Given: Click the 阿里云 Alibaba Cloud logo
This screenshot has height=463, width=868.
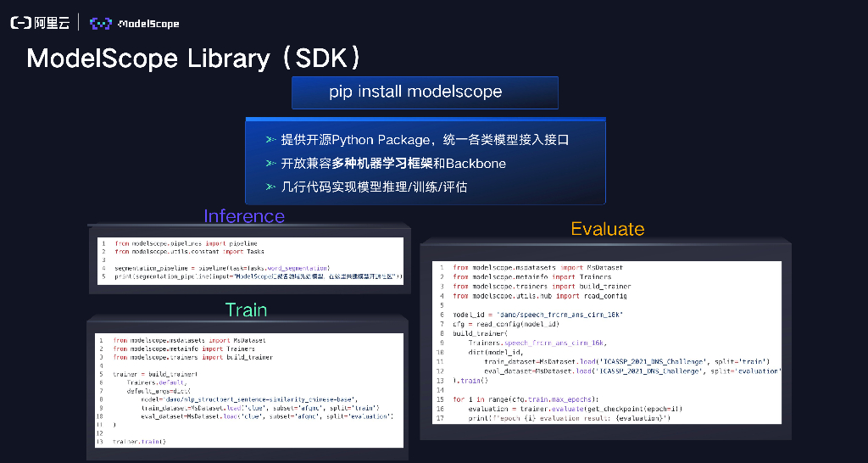Looking at the screenshot, I should coord(40,23).
